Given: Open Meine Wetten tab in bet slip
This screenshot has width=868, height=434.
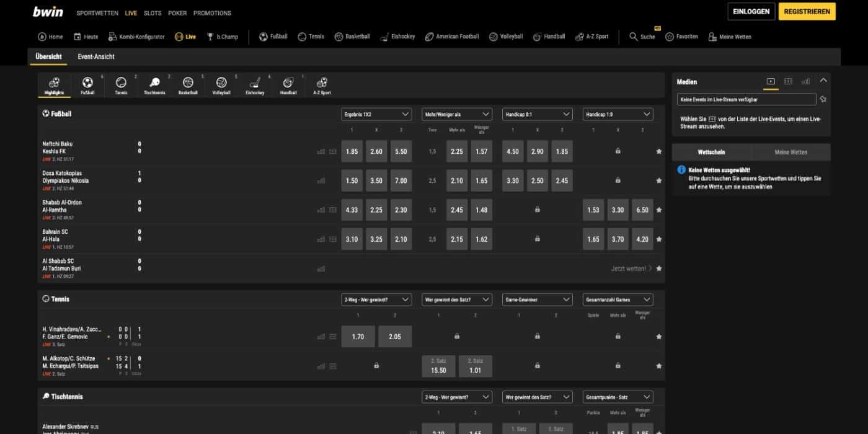Looking at the screenshot, I should click(790, 152).
